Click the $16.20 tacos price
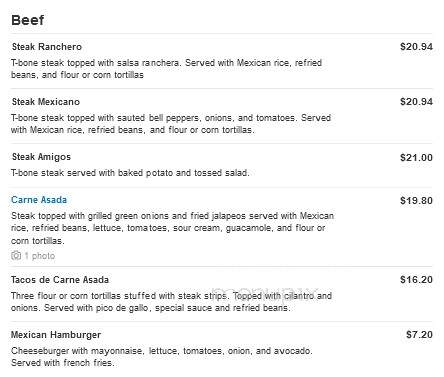This screenshot has width=444, height=377. point(416,280)
